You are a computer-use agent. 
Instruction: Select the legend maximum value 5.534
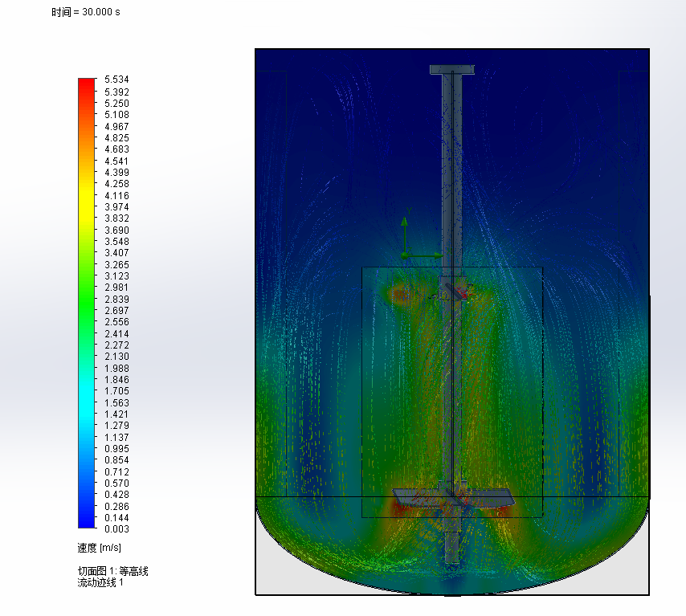[116, 80]
